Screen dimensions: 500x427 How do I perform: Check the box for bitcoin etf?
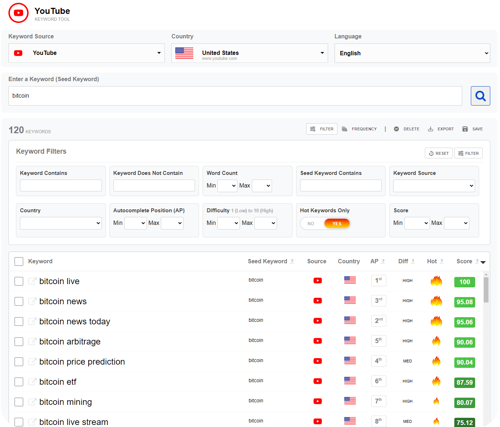click(x=19, y=382)
